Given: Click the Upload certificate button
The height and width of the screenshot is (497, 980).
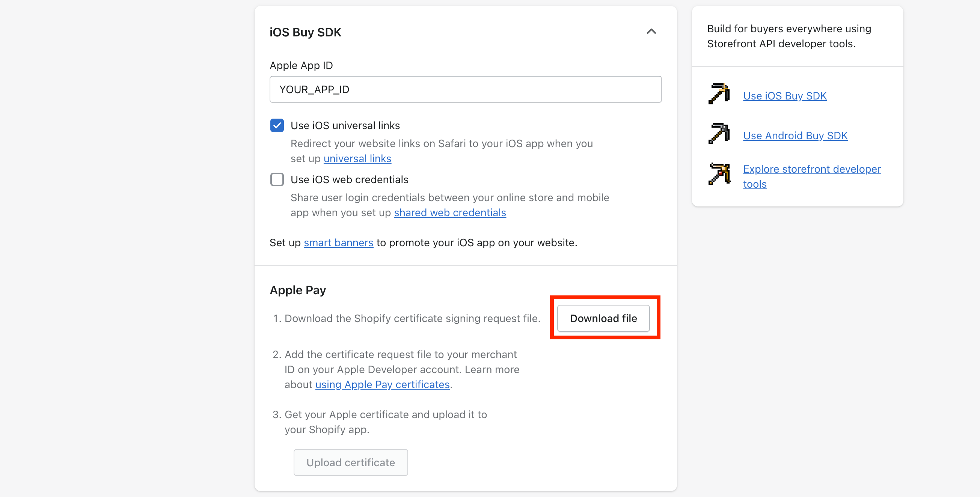Looking at the screenshot, I should (350, 462).
